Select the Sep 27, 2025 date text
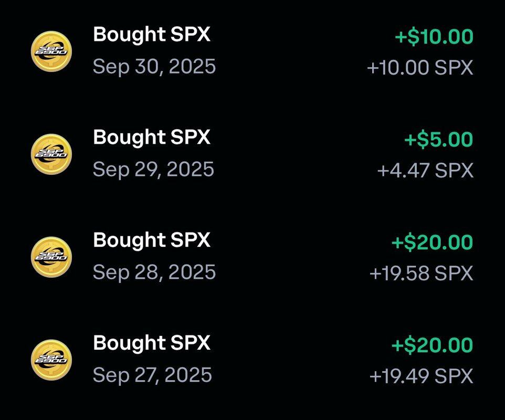Viewport: 505px width, 420px height. [x=153, y=375]
